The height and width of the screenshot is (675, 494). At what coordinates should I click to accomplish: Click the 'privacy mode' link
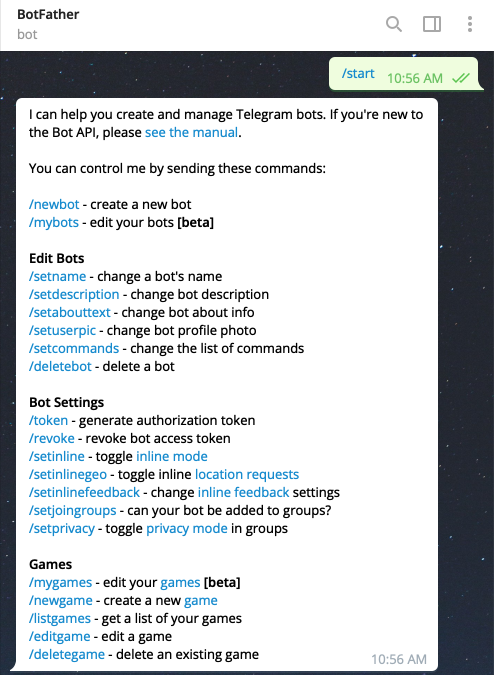(187, 528)
